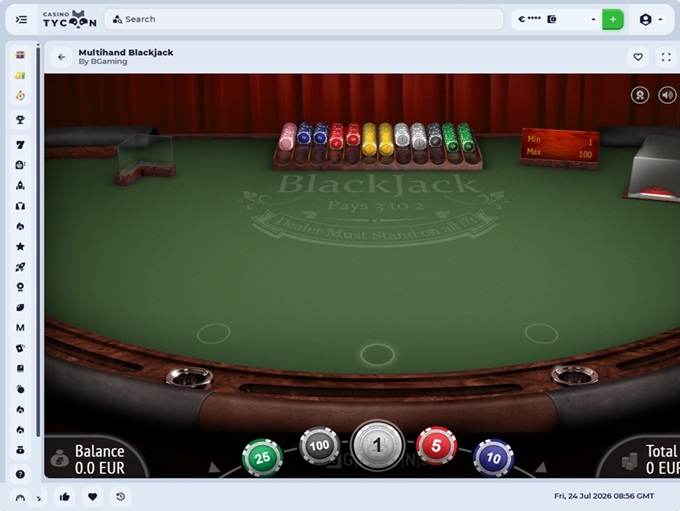This screenshot has height=511, width=680.
Task: Click the green deposit plus button
Action: pos(613,20)
